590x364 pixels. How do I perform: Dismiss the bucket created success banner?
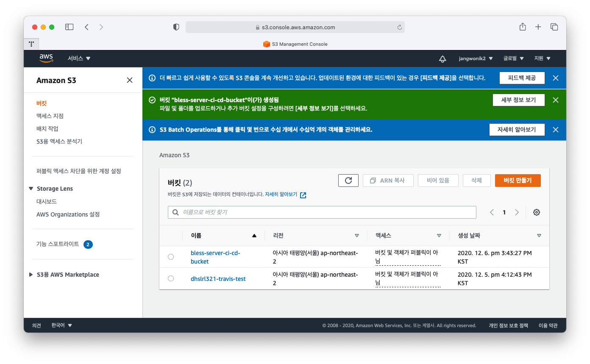pyautogui.click(x=556, y=100)
